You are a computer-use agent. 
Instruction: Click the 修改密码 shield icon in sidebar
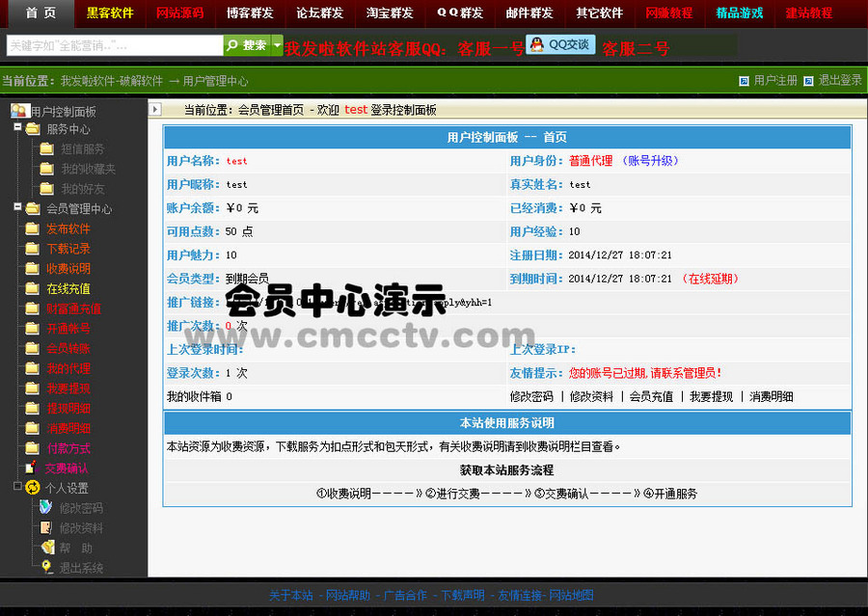(46, 507)
